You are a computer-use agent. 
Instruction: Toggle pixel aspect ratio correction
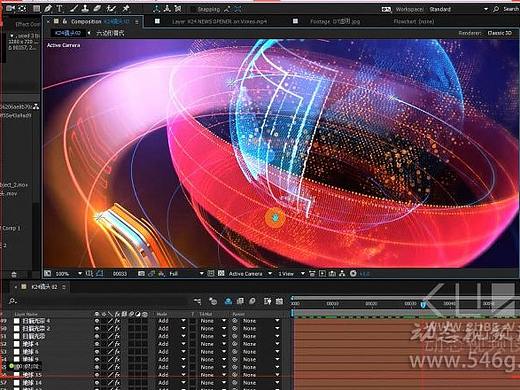[x=312, y=274]
